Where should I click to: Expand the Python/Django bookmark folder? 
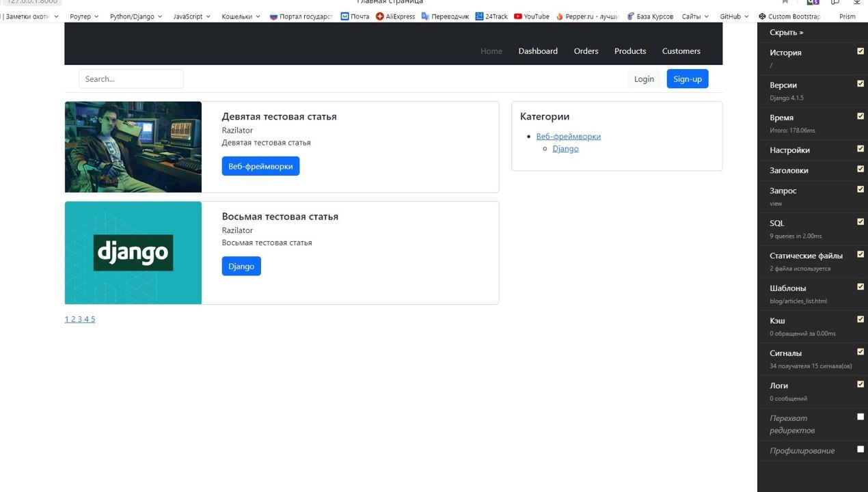(136, 16)
